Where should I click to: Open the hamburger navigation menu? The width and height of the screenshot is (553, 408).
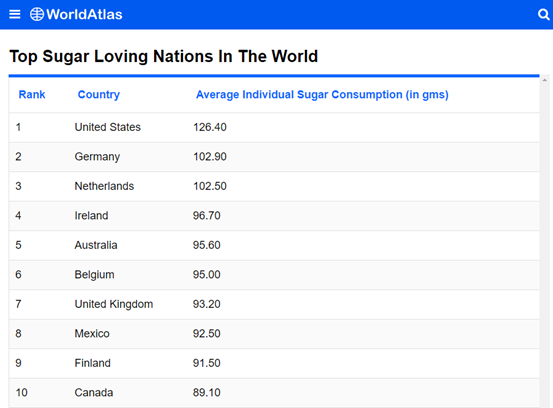click(x=14, y=14)
